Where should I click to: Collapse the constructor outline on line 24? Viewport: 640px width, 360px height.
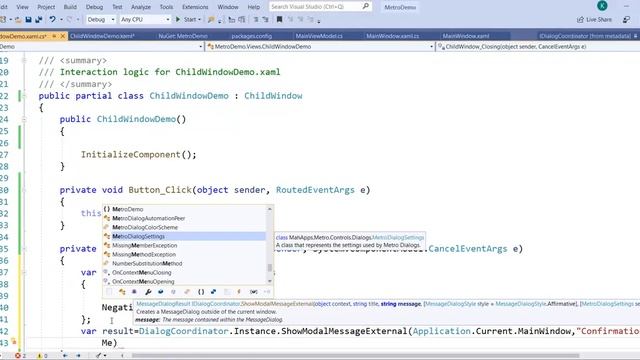(x=24, y=119)
